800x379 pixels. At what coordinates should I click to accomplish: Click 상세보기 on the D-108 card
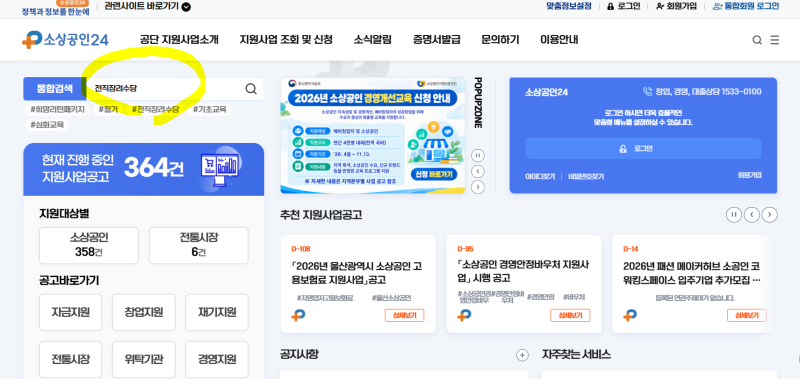coord(404,315)
